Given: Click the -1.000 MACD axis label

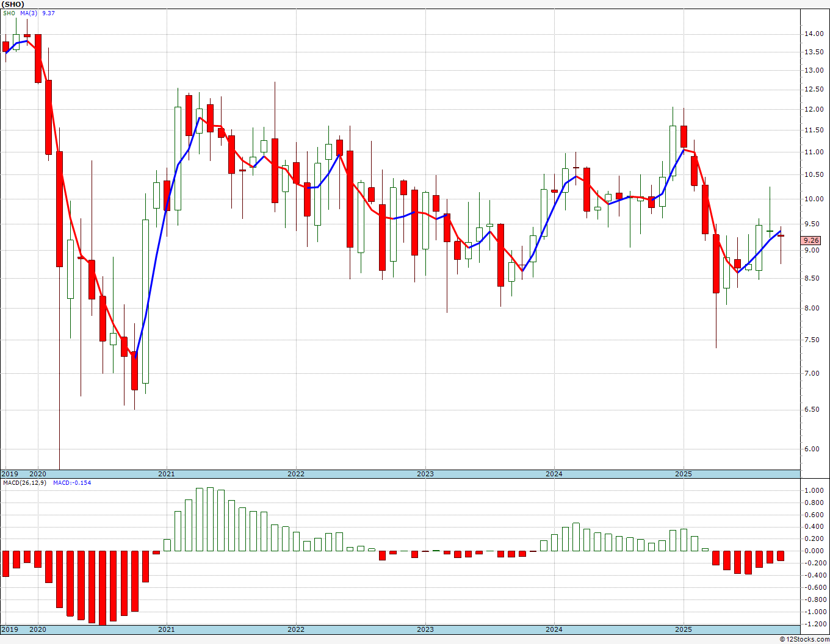Looking at the screenshot, I should point(814,612).
